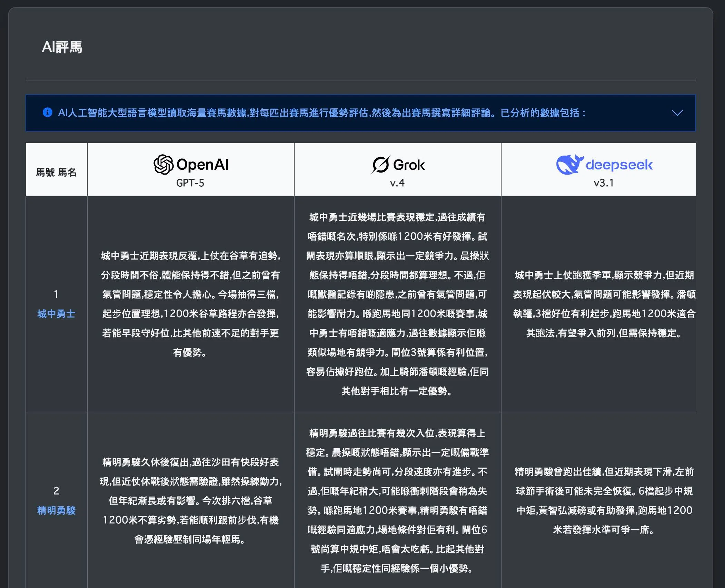The height and width of the screenshot is (588, 725).
Task: Click Grok comment for 精明勇駿
Action: click(x=397, y=501)
